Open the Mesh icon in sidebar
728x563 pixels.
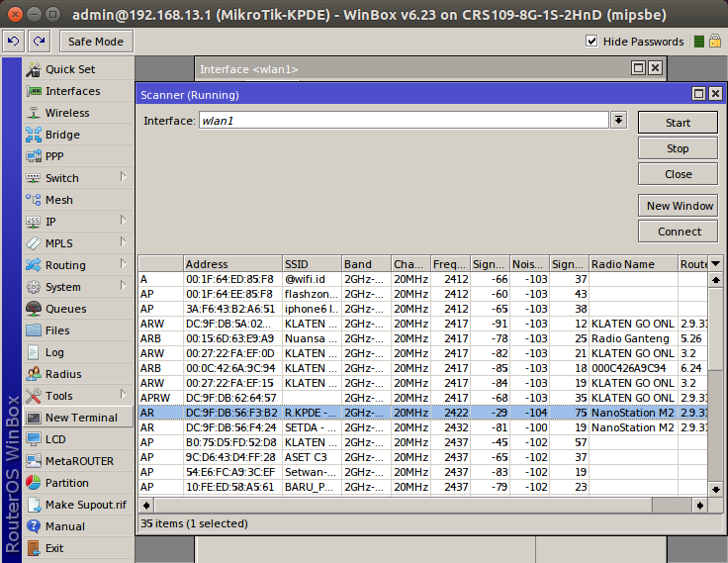[34, 200]
